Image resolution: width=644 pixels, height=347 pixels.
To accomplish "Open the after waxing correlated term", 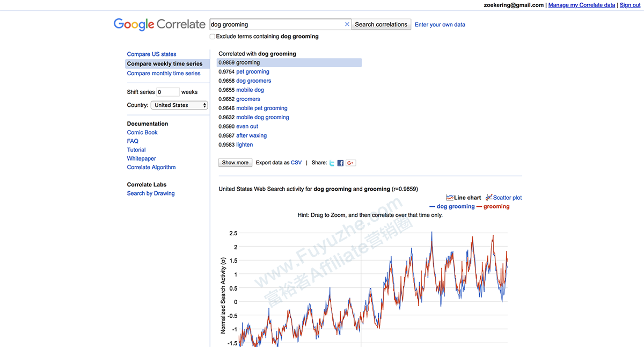I will (x=251, y=136).
